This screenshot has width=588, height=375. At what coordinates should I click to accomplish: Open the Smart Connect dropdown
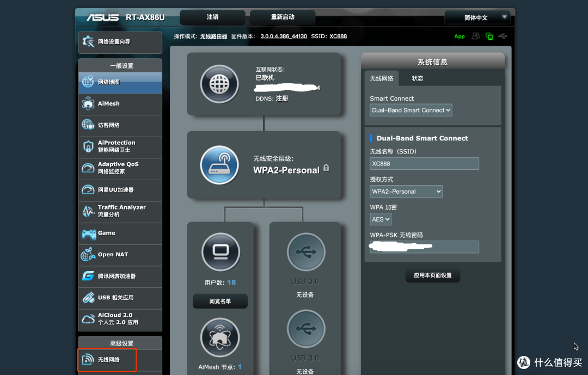[x=411, y=110]
